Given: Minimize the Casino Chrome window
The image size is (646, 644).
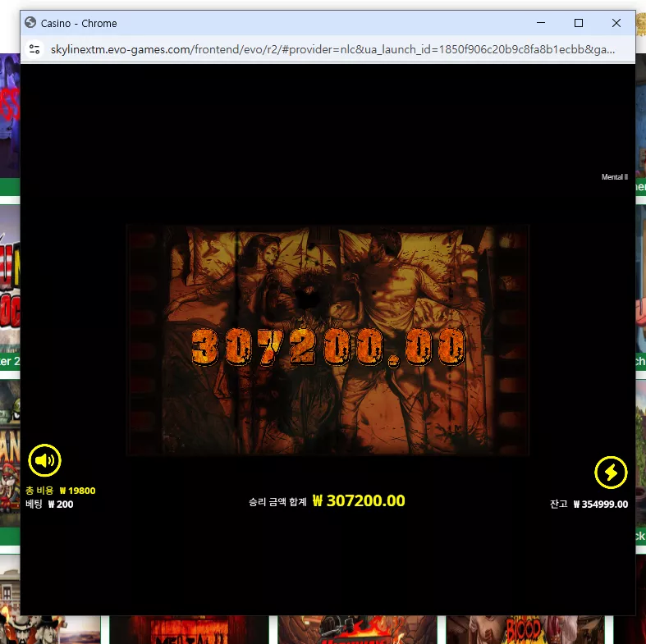Looking at the screenshot, I should (x=541, y=23).
